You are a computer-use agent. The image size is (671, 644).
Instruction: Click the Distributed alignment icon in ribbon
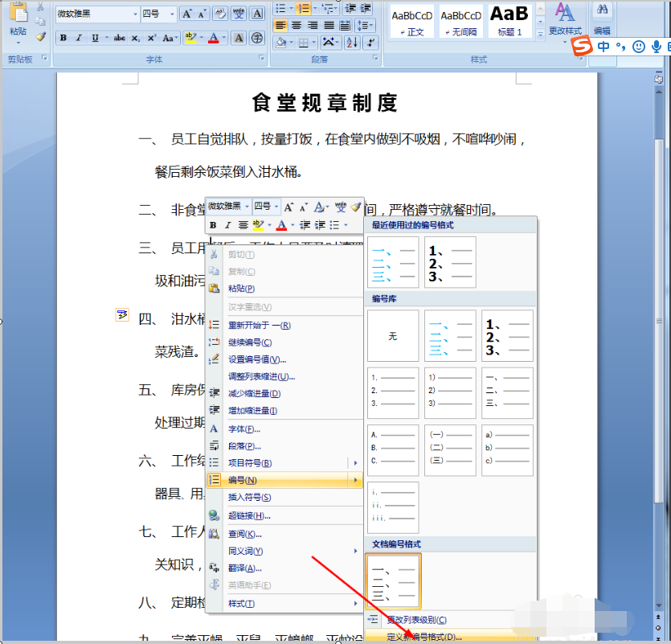tap(345, 25)
